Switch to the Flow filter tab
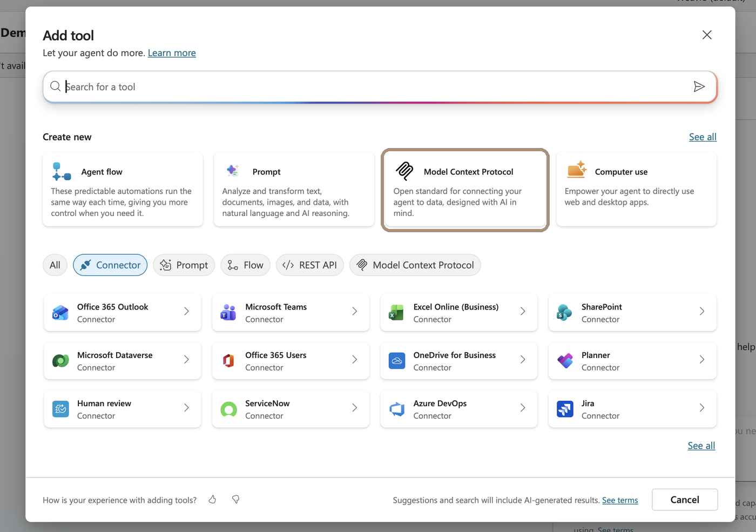The image size is (756, 532). [x=246, y=265]
